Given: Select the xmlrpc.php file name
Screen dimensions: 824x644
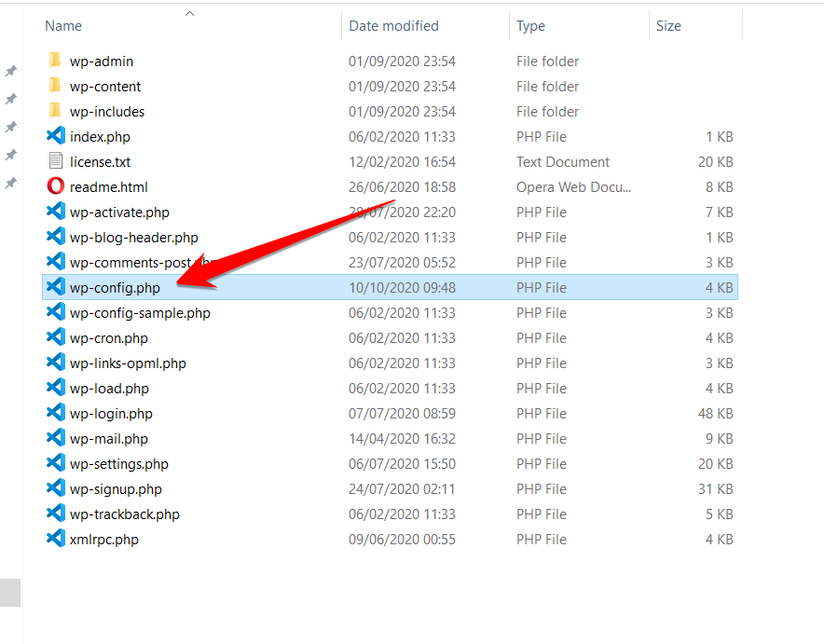Looking at the screenshot, I should 104,540.
